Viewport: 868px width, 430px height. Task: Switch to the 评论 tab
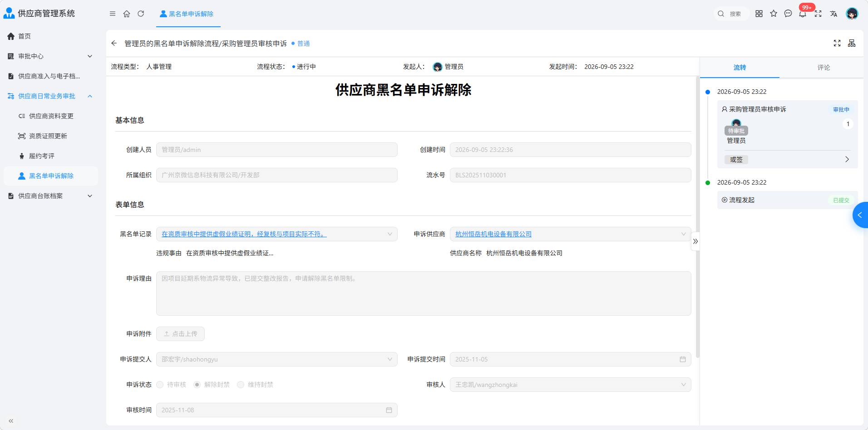824,68
